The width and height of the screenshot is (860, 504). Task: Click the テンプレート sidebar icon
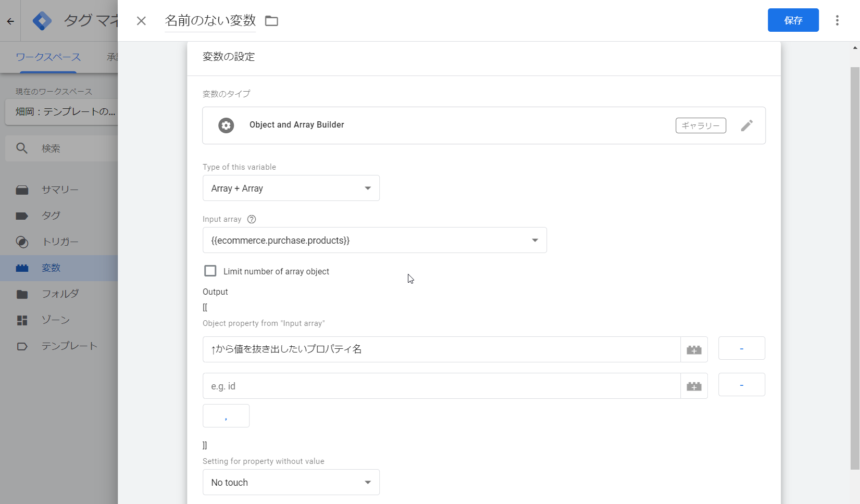[22, 346]
